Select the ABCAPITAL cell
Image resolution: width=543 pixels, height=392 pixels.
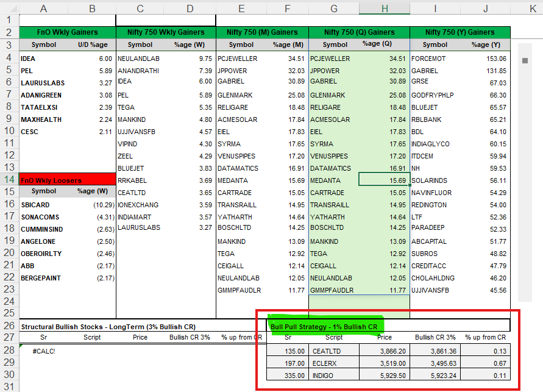coord(435,241)
